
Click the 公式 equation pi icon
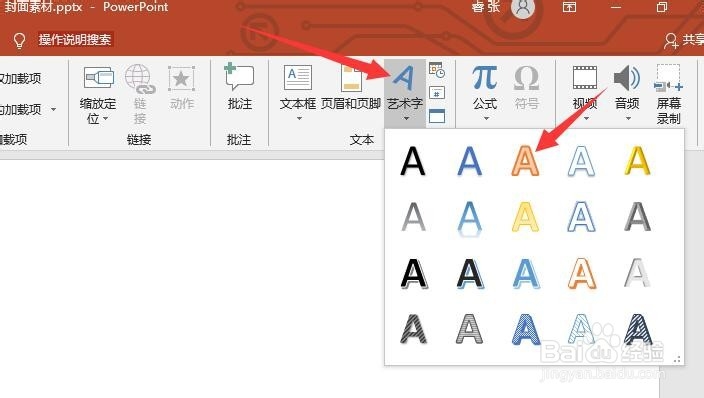pyautogui.click(x=484, y=77)
